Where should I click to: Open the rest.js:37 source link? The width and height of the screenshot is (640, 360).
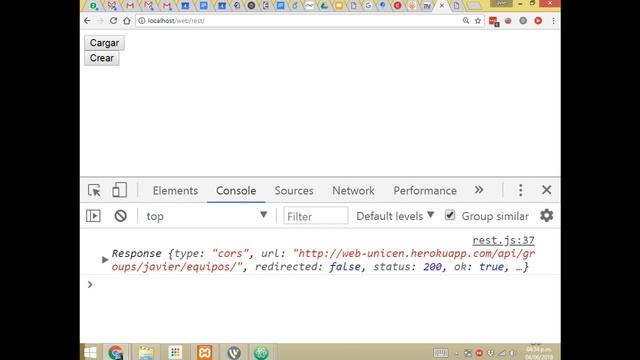pyautogui.click(x=503, y=240)
